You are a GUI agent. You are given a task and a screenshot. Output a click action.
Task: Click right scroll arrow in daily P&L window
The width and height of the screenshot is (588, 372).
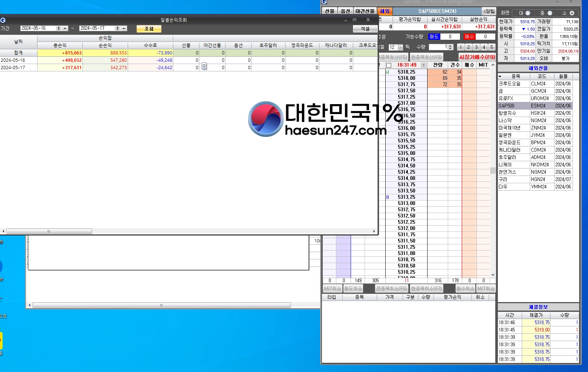(x=374, y=231)
